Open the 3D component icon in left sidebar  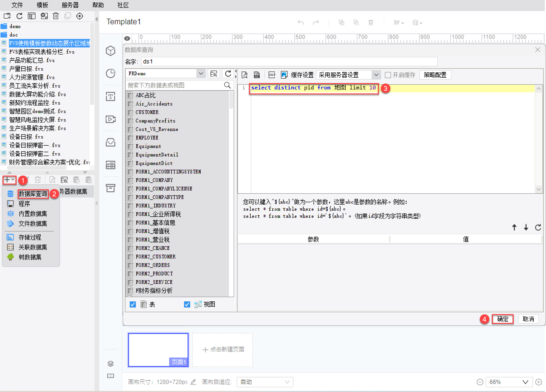[111, 51]
